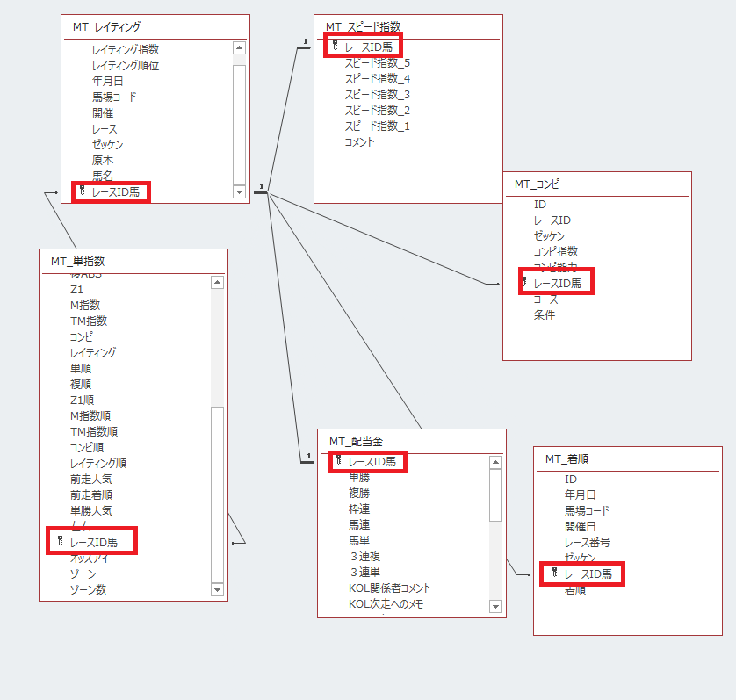Screen dimensions: 736x700
Task: Click the key icon in MT_着順 table
Action: click(554, 574)
